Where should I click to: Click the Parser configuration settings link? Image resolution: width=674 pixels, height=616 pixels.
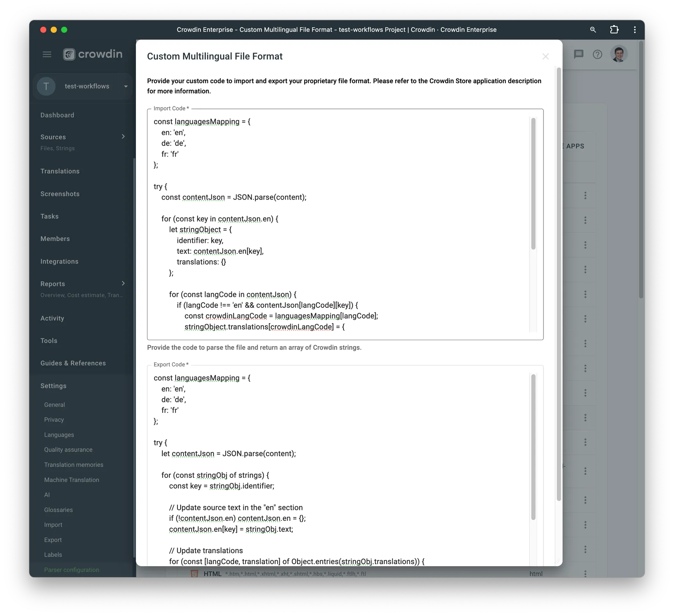72,570
